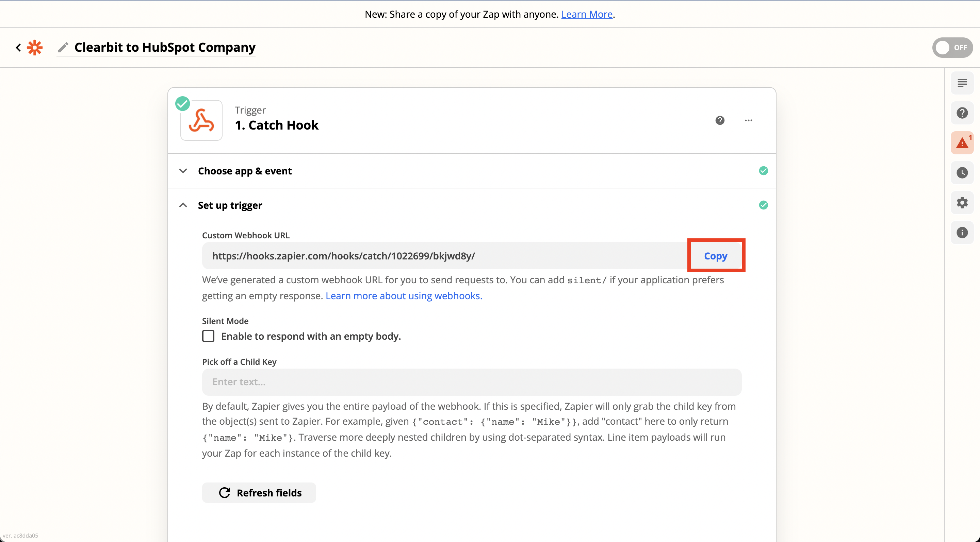Open help for the Catch Hook step

[x=720, y=120]
